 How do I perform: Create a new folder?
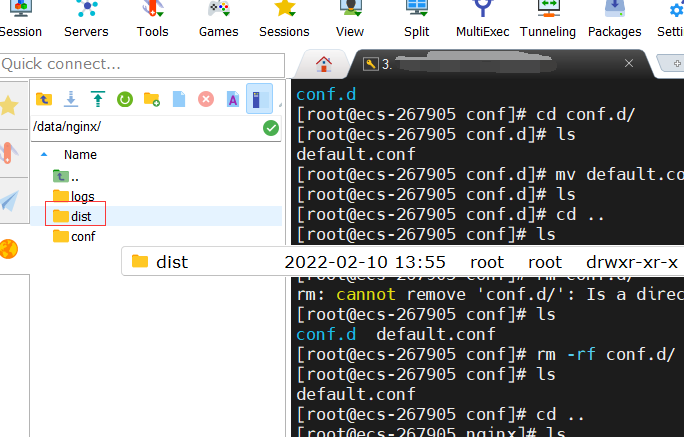click(x=152, y=99)
